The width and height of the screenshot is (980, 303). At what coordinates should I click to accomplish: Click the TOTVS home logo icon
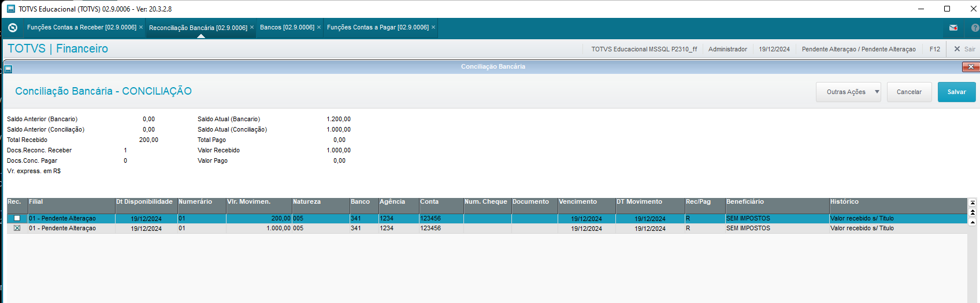(13, 28)
